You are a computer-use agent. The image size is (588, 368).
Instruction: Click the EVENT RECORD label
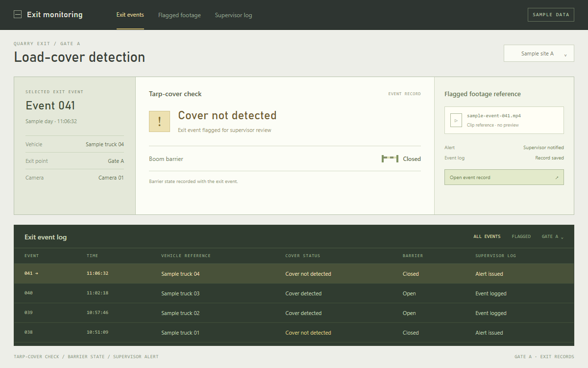click(404, 94)
